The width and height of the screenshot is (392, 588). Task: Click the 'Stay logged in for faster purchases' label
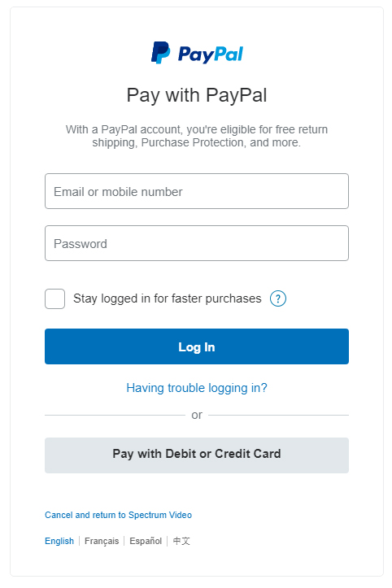click(x=167, y=298)
